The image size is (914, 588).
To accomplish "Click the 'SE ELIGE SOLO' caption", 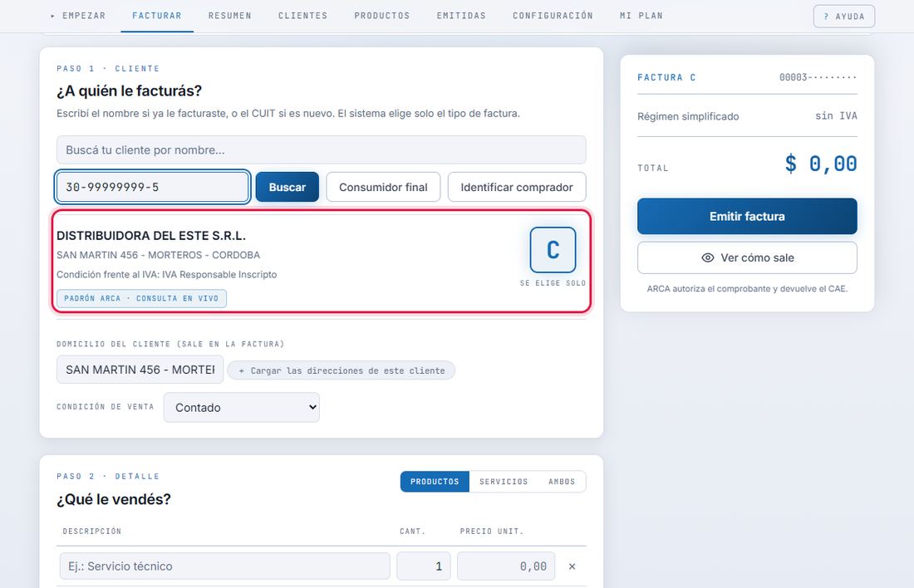I will click(553, 282).
